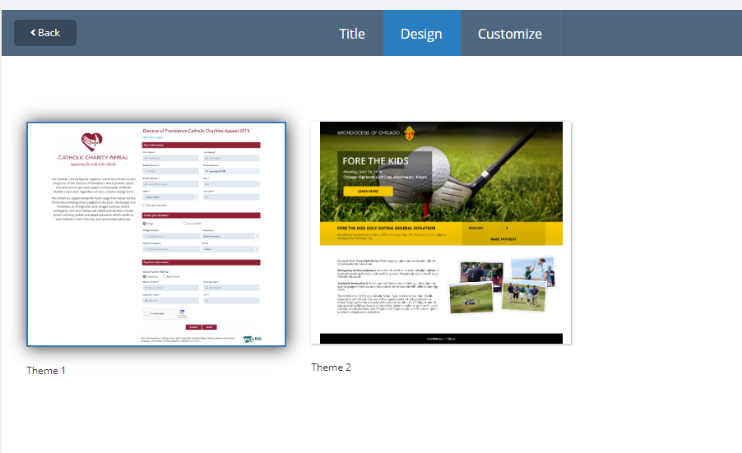Click the Theme 2 caption label
This screenshot has height=453, width=742.
(x=331, y=367)
